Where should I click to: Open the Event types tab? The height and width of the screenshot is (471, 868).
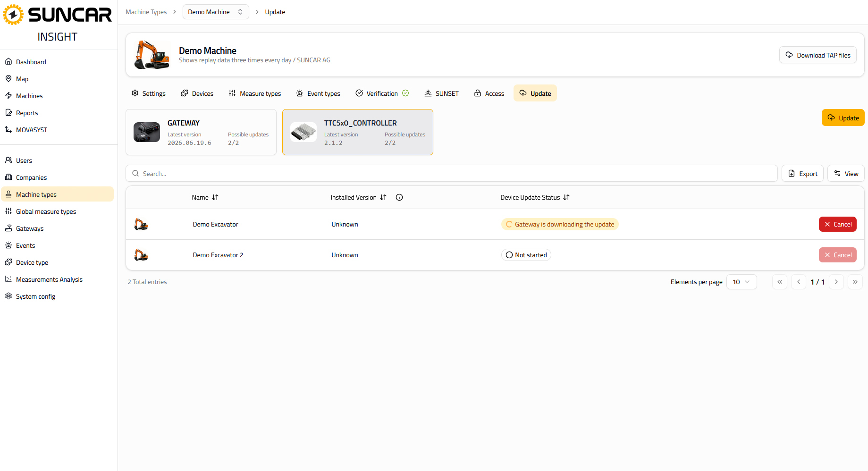(318, 93)
